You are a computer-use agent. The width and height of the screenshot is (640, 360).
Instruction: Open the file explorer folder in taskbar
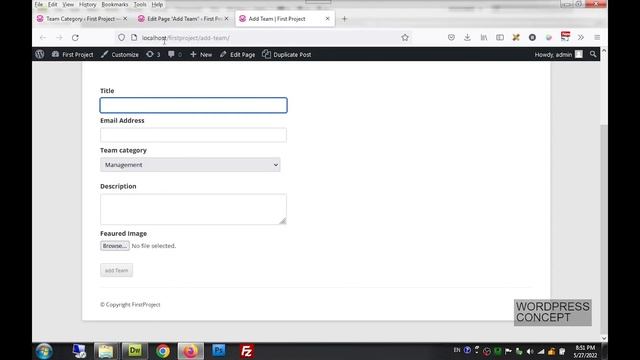[106, 351]
